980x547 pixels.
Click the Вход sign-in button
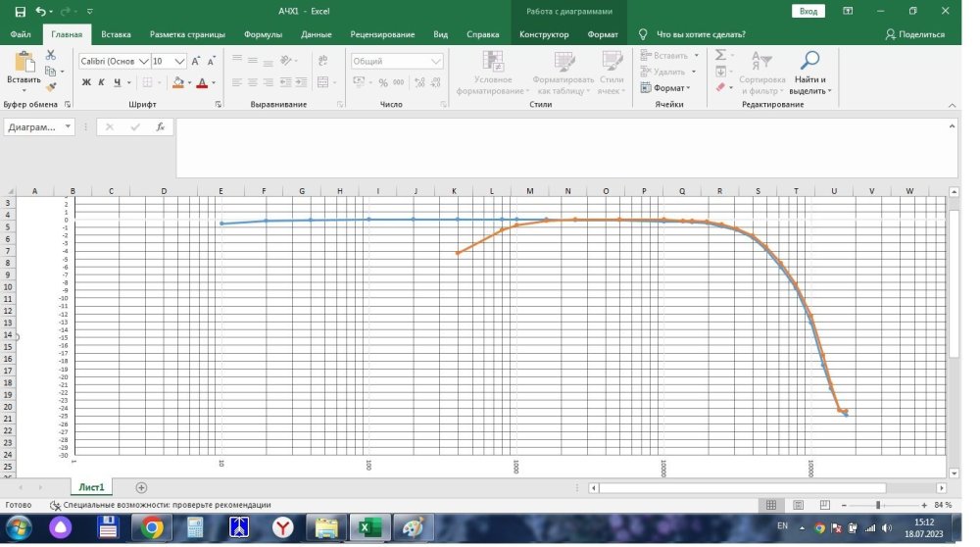tap(808, 11)
